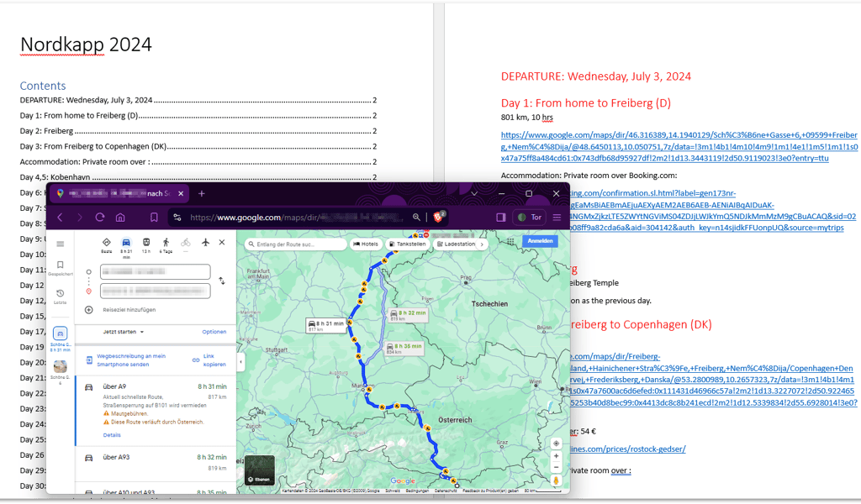The height and width of the screenshot is (504, 861).
Task: Close the Google Maps browser tab
Action: coord(181,193)
